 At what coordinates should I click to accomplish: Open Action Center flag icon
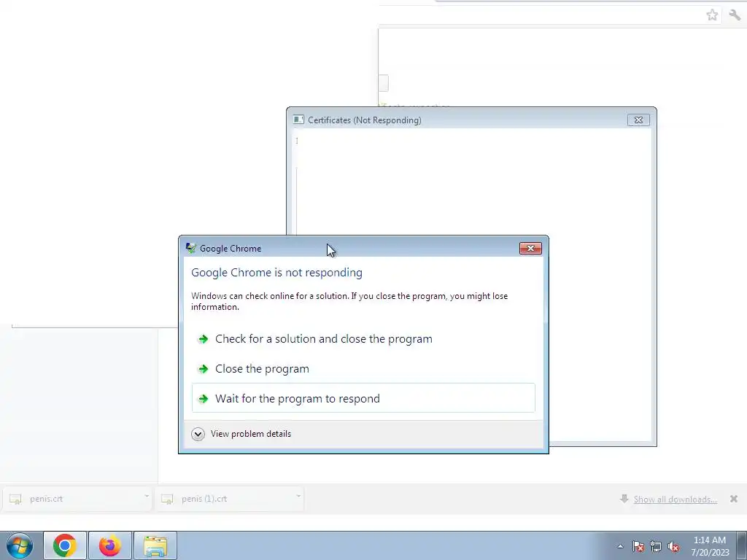pyautogui.click(x=638, y=546)
